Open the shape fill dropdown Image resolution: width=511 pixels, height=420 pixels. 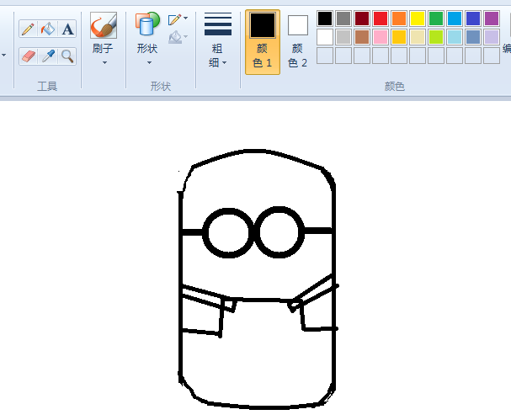tap(178, 37)
